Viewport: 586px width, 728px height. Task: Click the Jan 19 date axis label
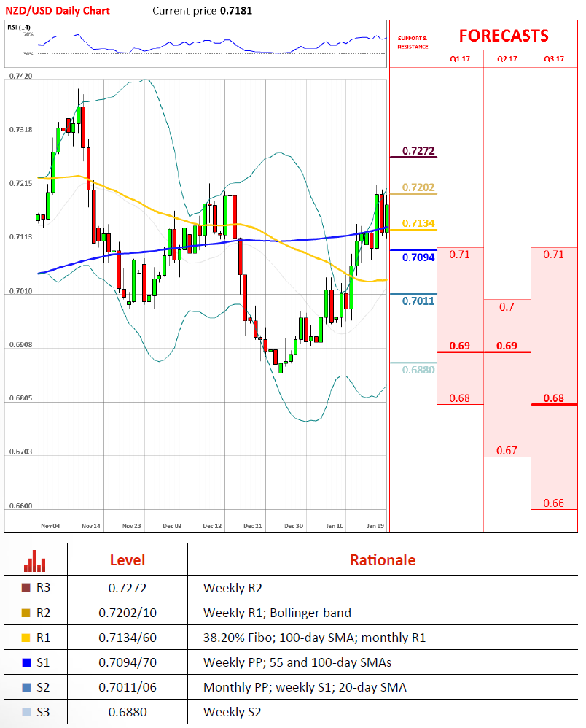[375, 526]
